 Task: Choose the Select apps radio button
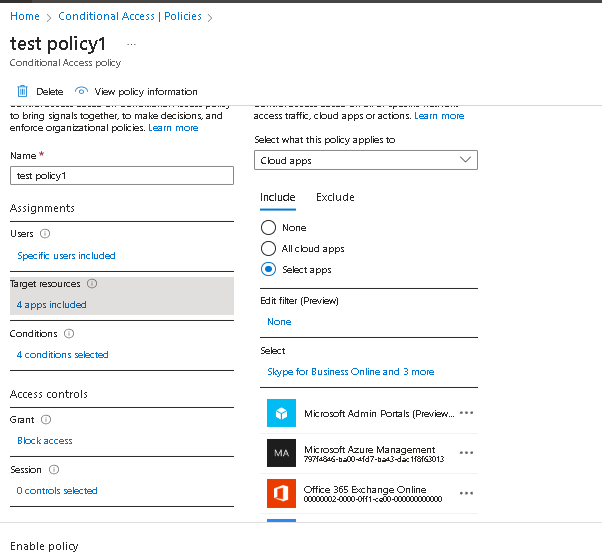(x=268, y=269)
